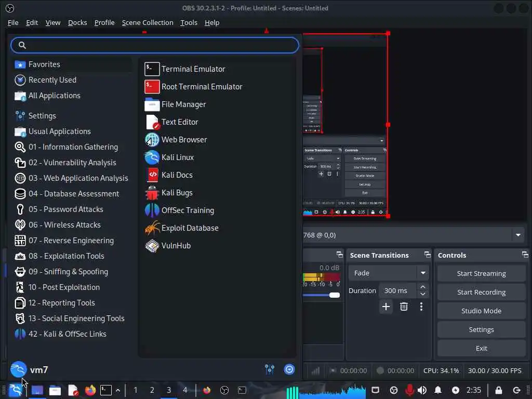Open 42 - Kali & OffSec Links category
The height and width of the screenshot is (399, 532).
72,334
